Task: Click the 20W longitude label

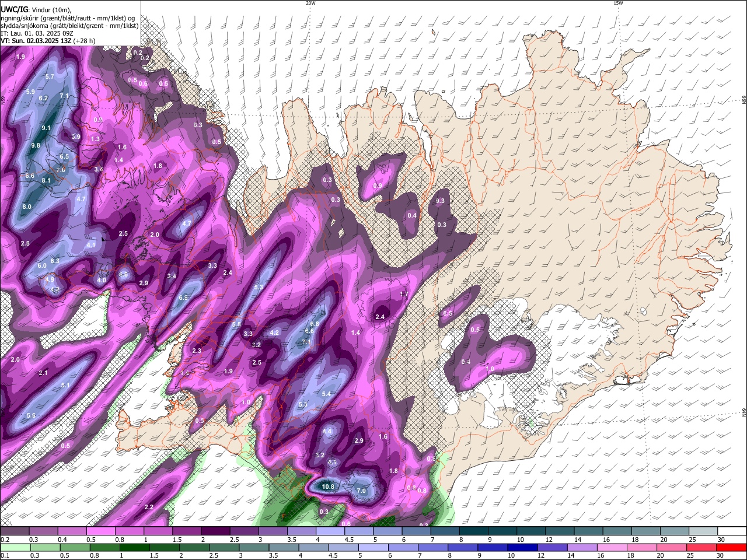Action: [x=310, y=3]
